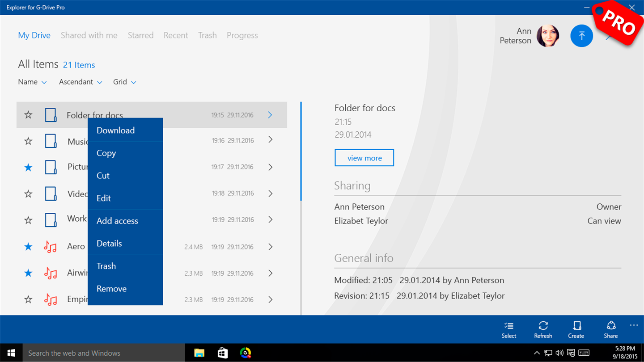The image size is (644, 362).
Task: Open the chevron on the Aero 2.4 MB row
Action: (x=270, y=247)
